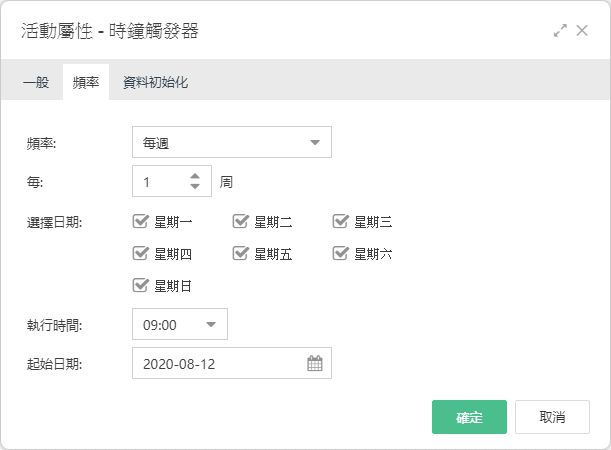The height and width of the screenshot is (450, 611).
Task: Increase the 每 week count with the up arrow
Action: coord(195,176)
